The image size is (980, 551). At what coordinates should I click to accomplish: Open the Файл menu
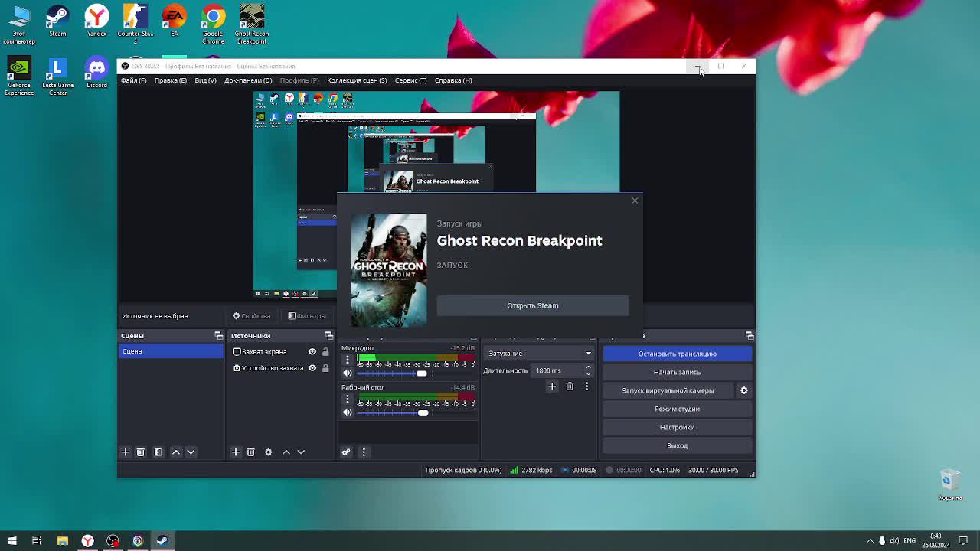coord(133,80)
